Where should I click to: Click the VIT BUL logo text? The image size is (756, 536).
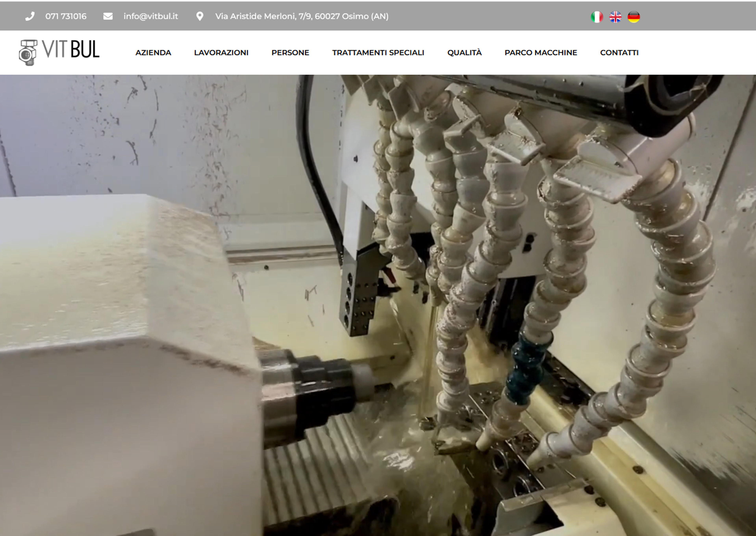tap(71, 50)
